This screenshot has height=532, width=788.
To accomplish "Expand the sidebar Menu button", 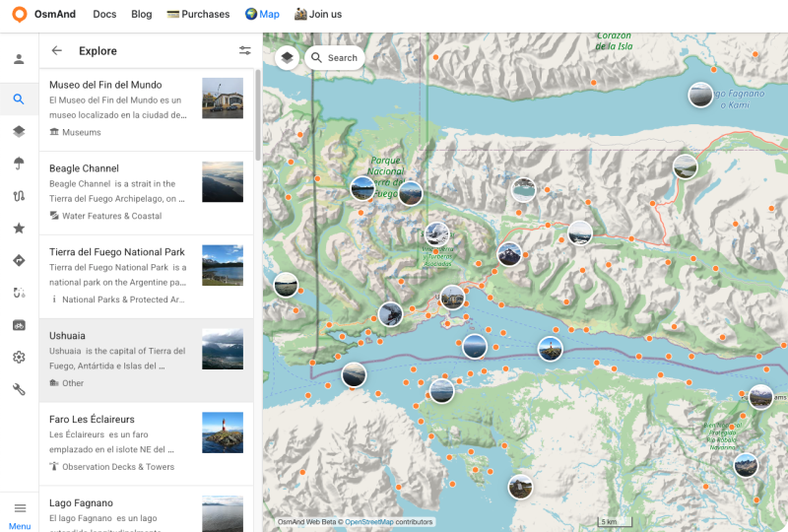I will click(x=20, y=512).
